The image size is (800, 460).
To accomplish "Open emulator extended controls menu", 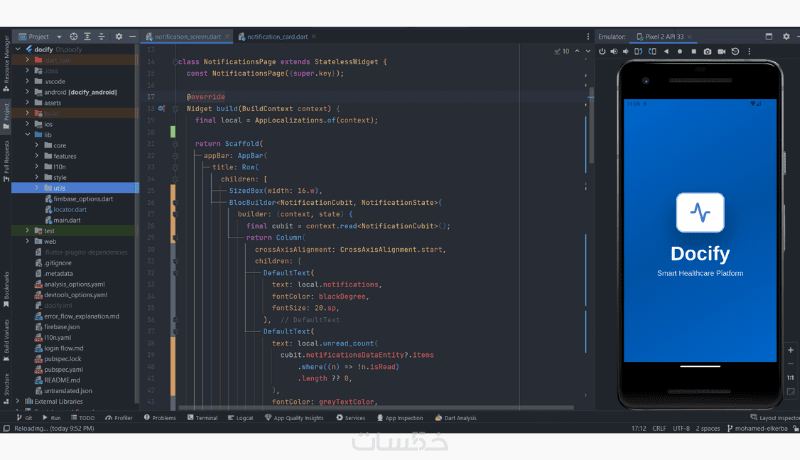I will (749, 52).
